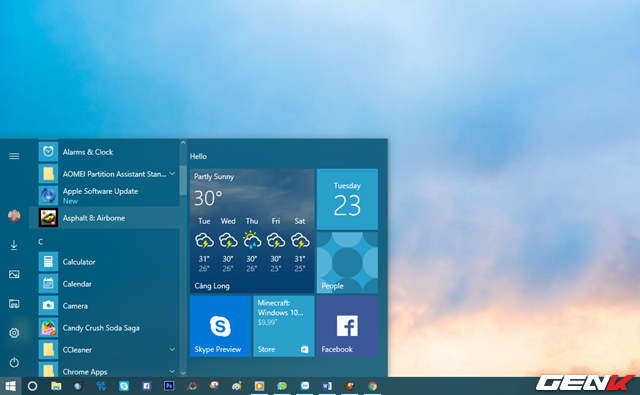Viewport: 640px width, 395px height.
Task: Open Microsoft Word from taskbar
Action: 327,386
